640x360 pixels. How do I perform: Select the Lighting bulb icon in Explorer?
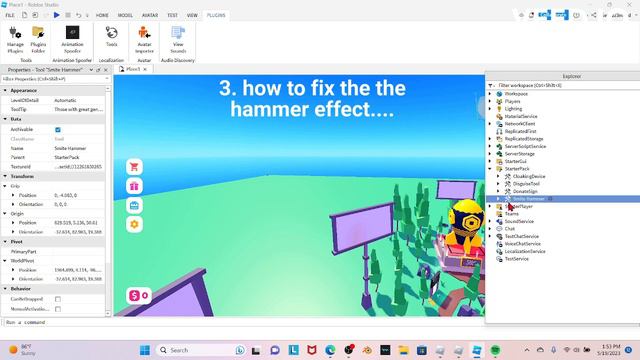(x=499, y=109)
